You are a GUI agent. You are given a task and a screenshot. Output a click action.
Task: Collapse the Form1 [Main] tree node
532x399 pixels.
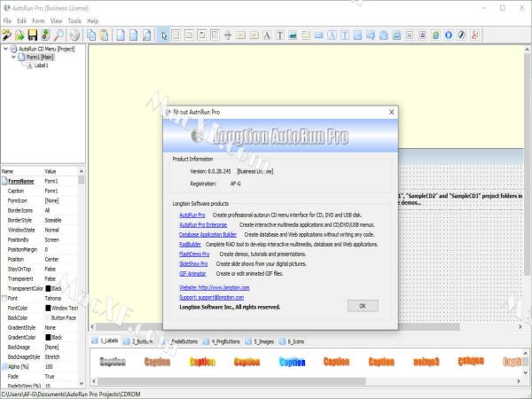pos(13,57)
